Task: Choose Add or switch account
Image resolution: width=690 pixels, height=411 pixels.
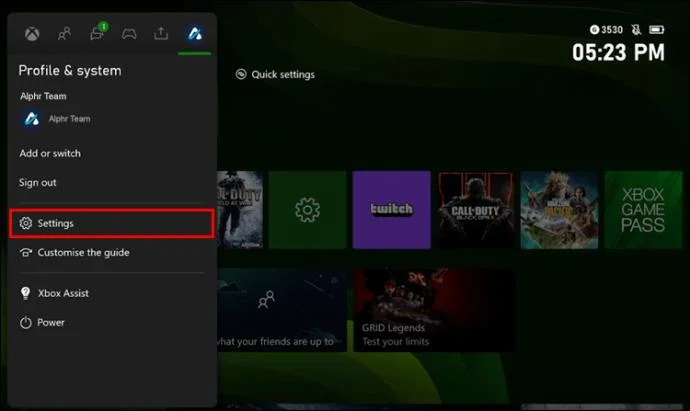Action: point(50,154)
